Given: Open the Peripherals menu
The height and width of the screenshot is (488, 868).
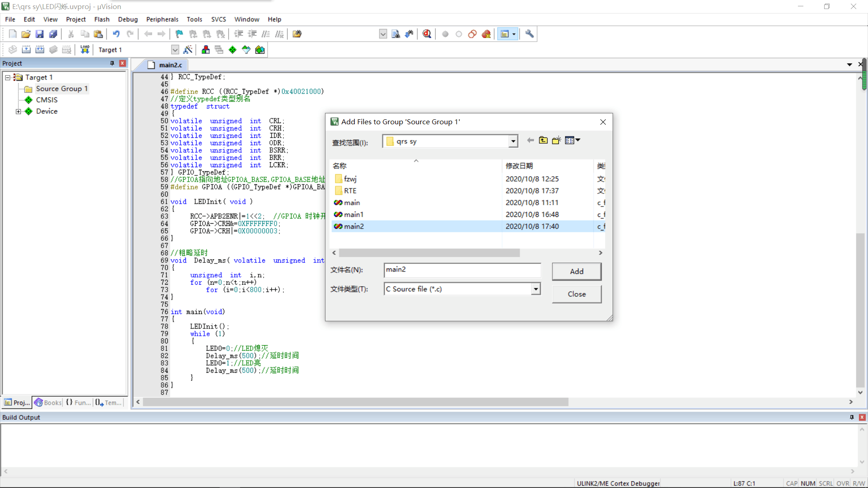Looking at the screenshot, I should click(x=161, y=19).
